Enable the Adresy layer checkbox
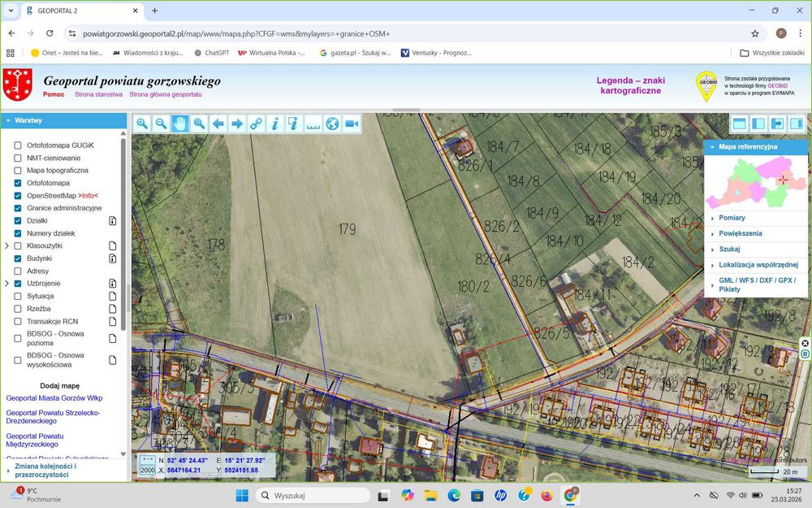The image size is (812, 508). tap(18, 271)
